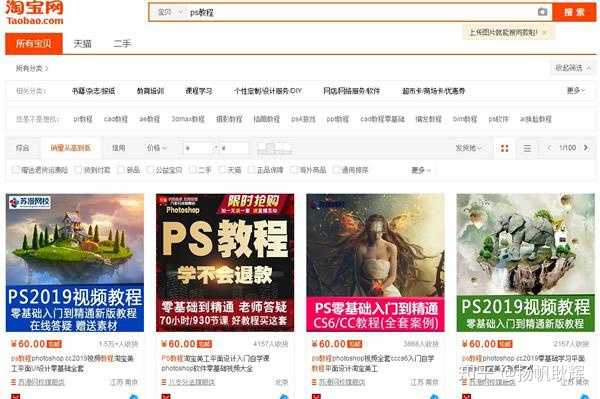This screenshot has height=399, width=600.
Task: Go to next results page arrow
Action: (585, 148)
